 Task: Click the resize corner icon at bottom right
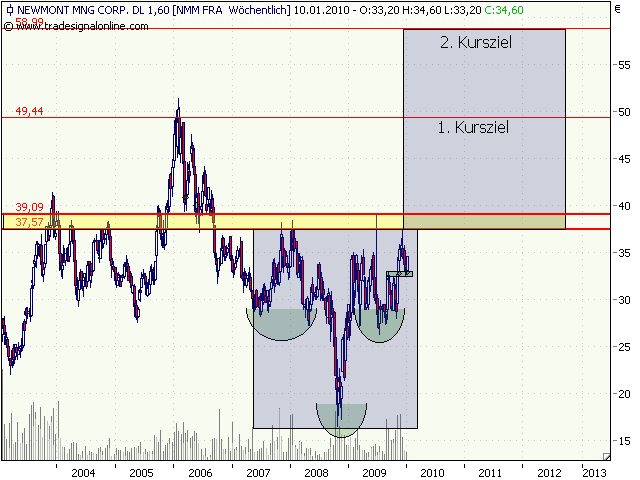point(607,456)
